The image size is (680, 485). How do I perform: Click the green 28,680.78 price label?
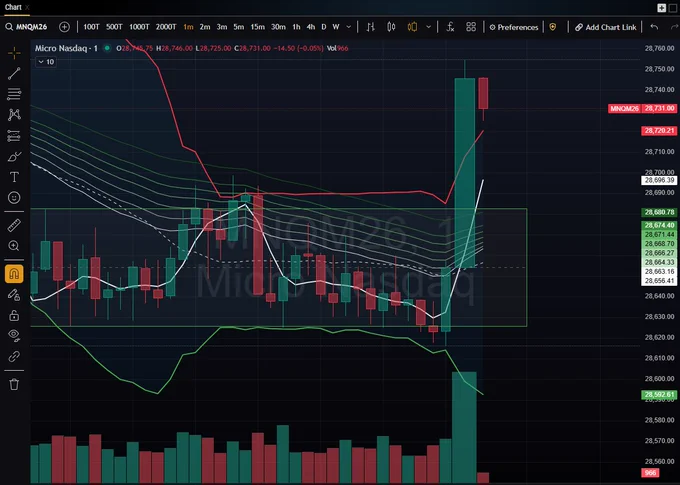pyautogui.click(x=659, y=212)
